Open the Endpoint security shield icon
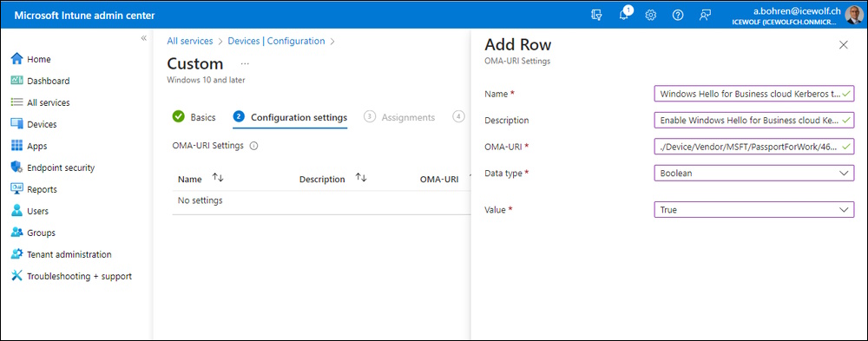 click(x=16, y=167)
